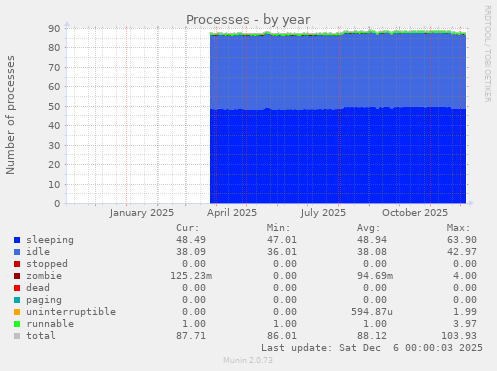The height and width of the screenshot is (371, 497).
Task: Click the lighter blue idle area in chart
Action: 338,72
